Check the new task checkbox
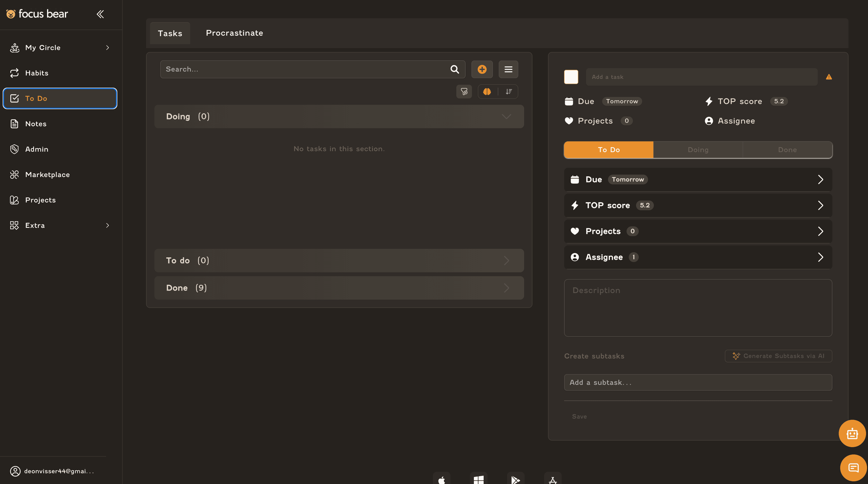868x484 pixels. (x=571, y=77)
